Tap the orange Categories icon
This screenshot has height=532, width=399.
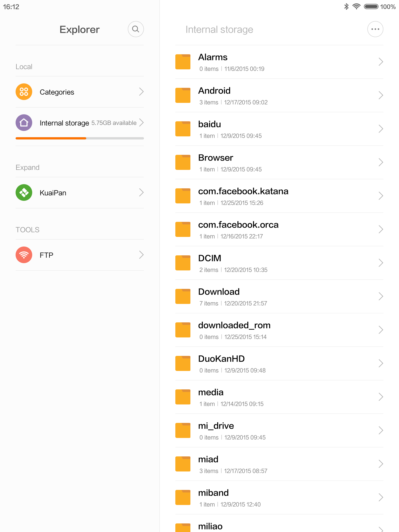[24, 92]
